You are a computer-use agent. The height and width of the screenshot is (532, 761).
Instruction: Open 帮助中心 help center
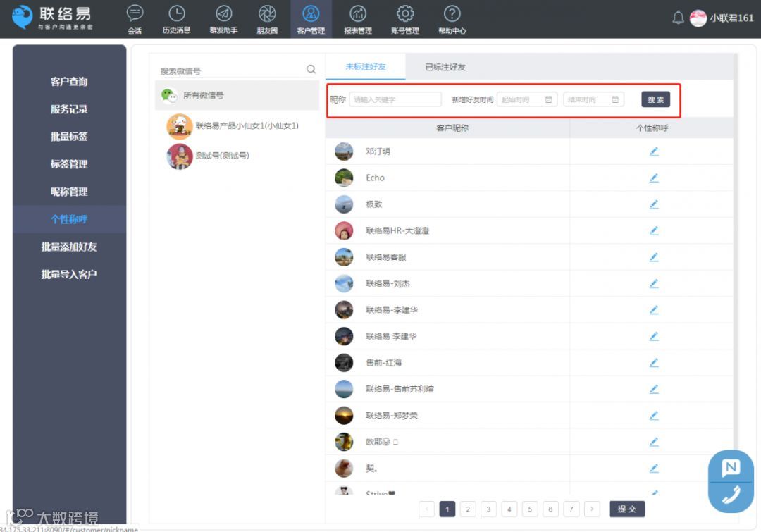(452, 19)
